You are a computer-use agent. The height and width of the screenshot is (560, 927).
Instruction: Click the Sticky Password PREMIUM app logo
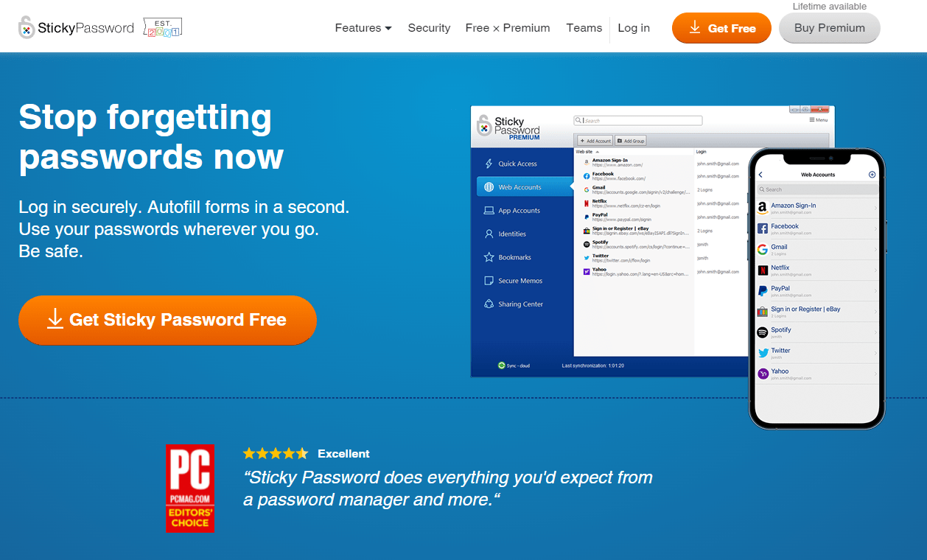pos(509,127)
